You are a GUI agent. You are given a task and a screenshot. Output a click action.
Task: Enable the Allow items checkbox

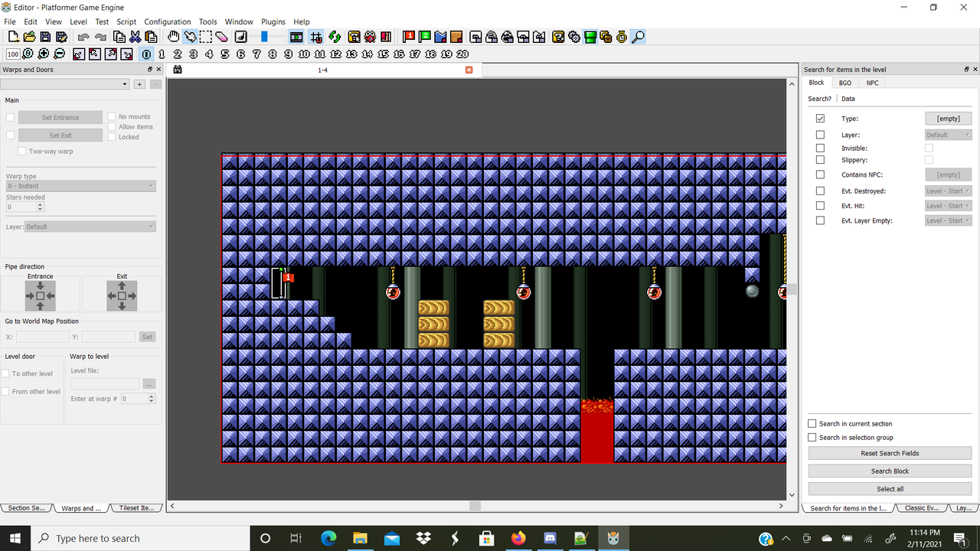click(x=112, y=126)
